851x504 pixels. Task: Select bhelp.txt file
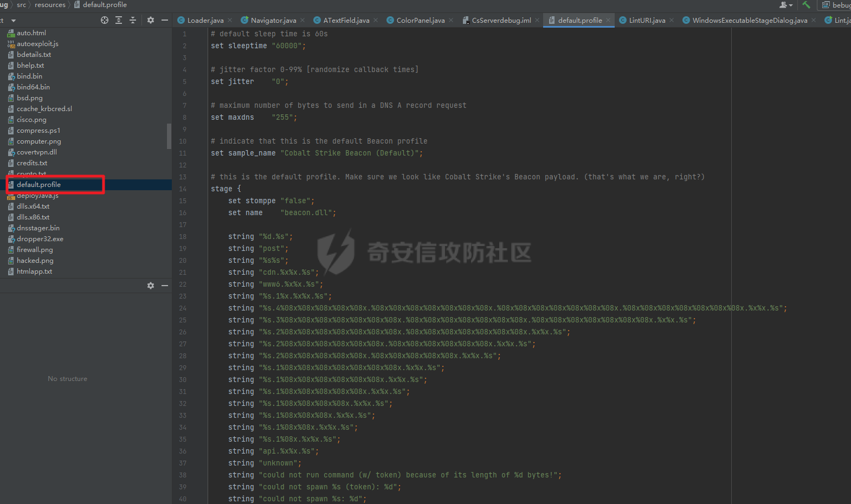(x=30, y=66)
